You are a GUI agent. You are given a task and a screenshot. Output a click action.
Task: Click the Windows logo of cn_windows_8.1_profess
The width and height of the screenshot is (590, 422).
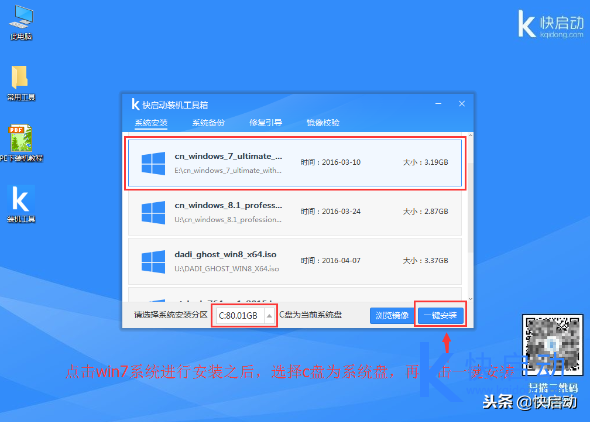(153, 213)
